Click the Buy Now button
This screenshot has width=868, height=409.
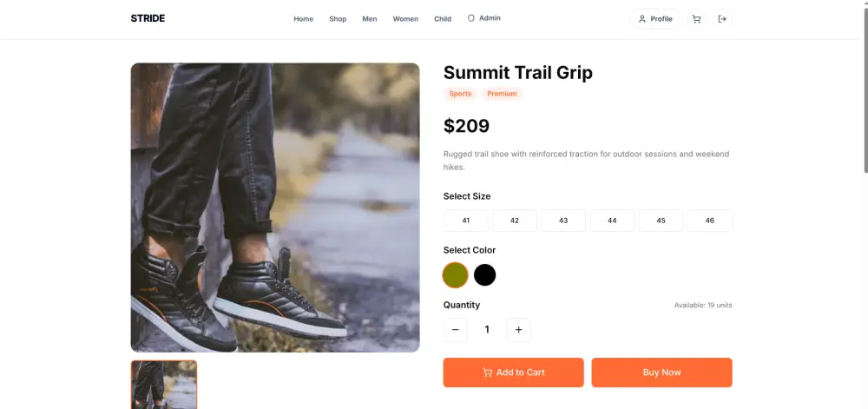point(661,373)
